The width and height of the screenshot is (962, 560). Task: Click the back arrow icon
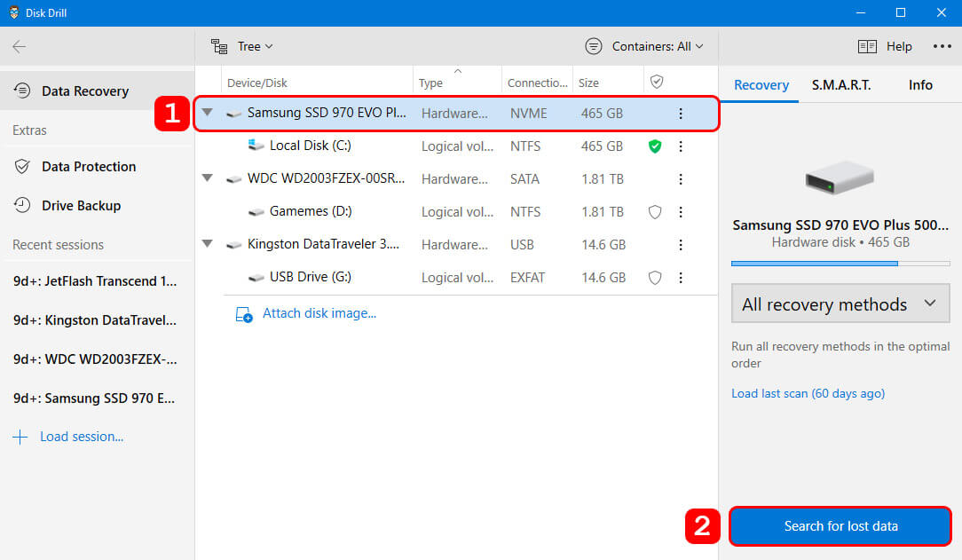point(19,47)
